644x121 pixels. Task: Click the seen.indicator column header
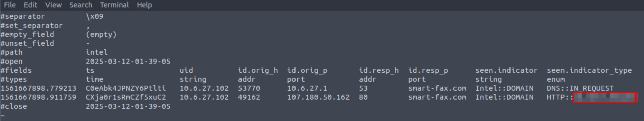506,71
